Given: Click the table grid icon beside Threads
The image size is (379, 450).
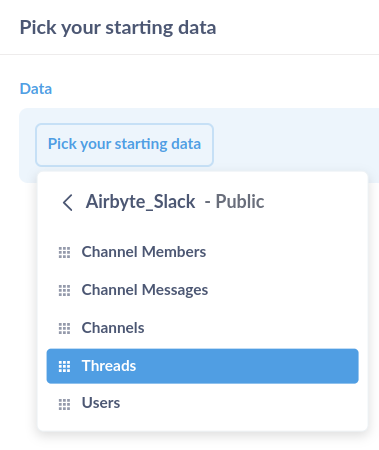Looking at the screenshot, I should tap(64, 366).
